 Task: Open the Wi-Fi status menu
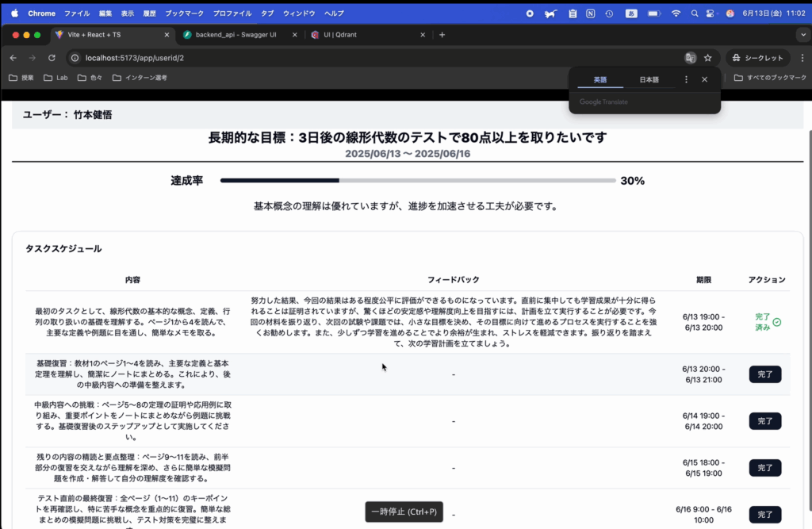click(x=676, y=13)
